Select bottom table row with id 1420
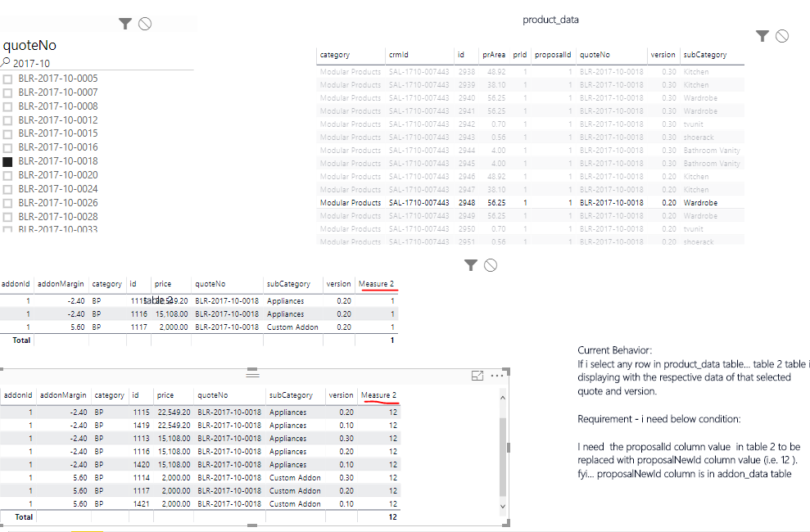Screen dimensions: 810x532 pyautogui.click(x=201, y=465)
